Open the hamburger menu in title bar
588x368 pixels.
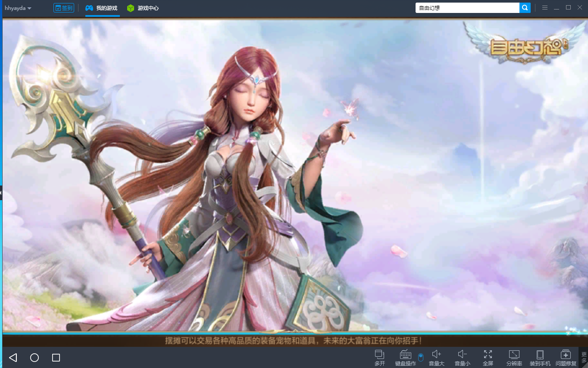[545, 8]
